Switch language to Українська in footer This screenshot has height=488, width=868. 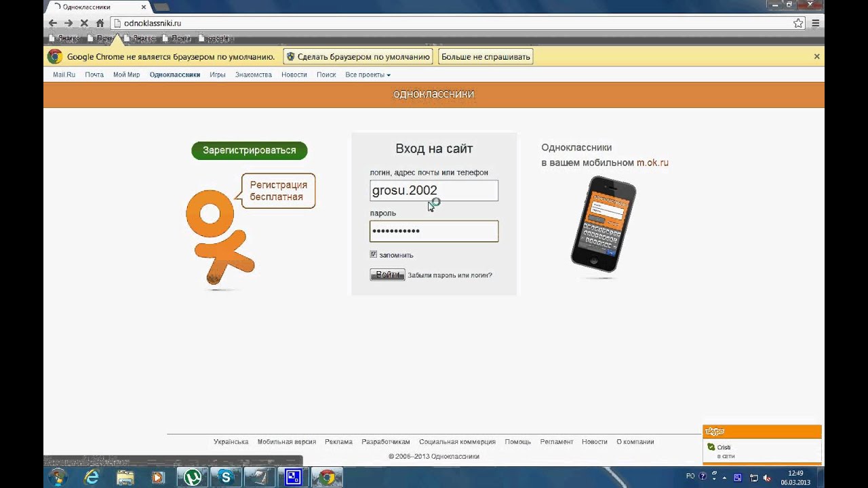231,442
